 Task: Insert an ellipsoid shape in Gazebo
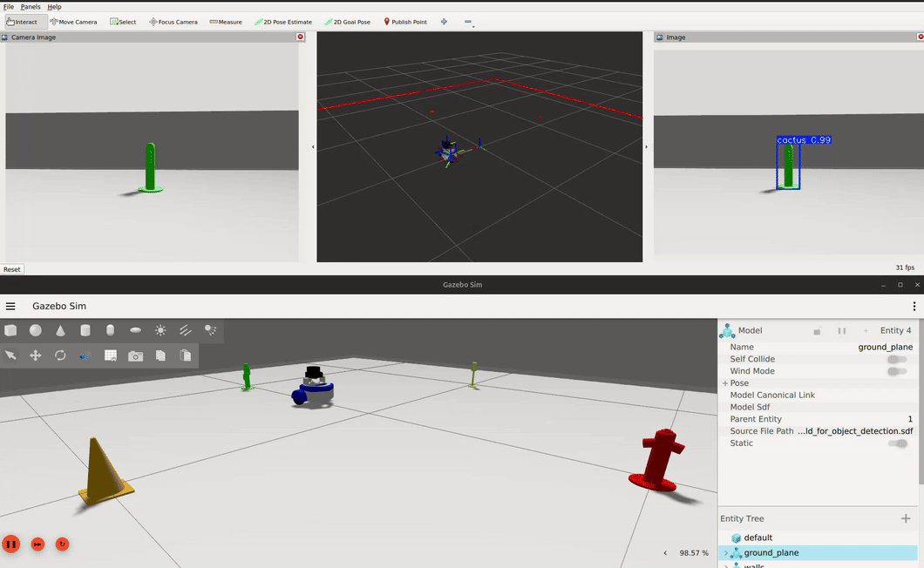135,330
